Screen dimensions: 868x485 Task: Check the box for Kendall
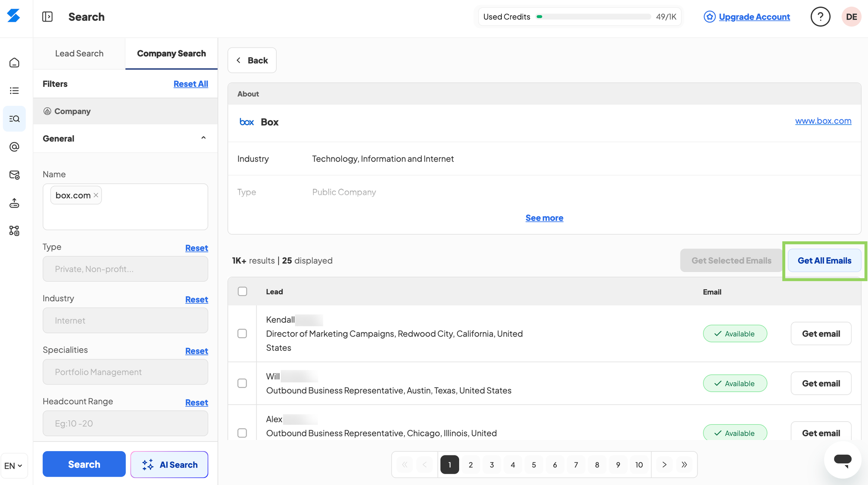242,333
